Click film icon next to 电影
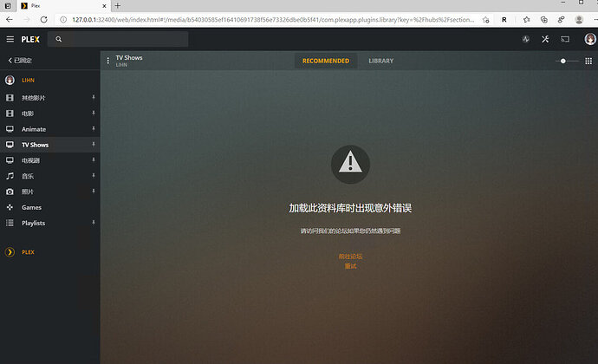The image size is (598, 364). click(x=10, y=114)
